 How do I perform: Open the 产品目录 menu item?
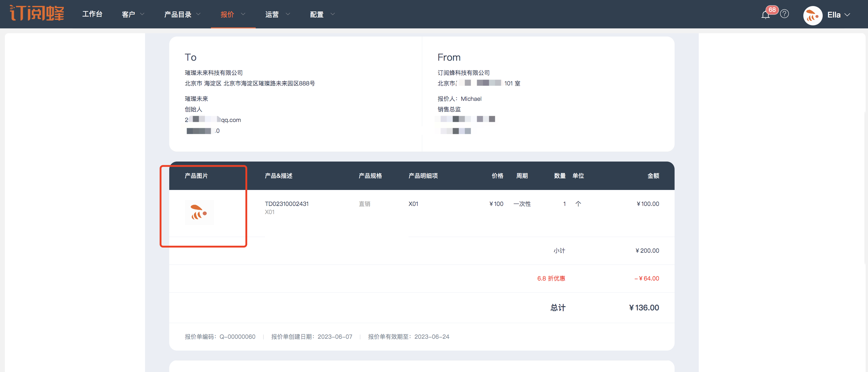pyautogui.click(x=178, y=14)
